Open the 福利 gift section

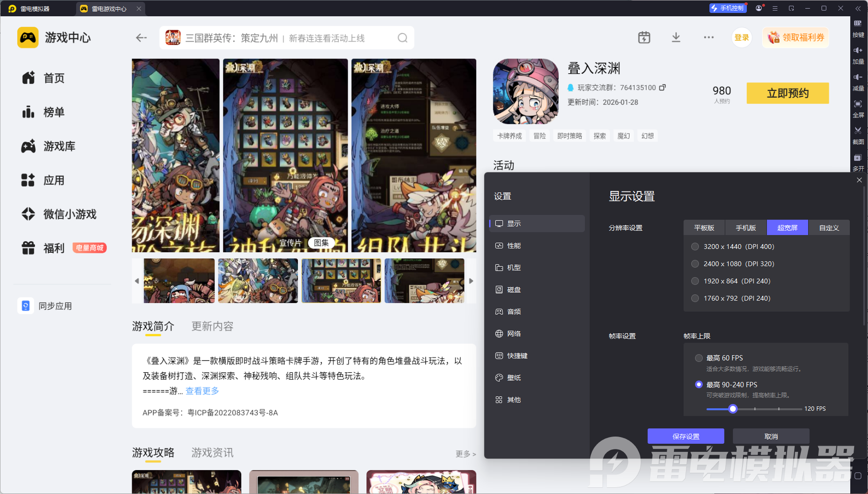pos(43,248)
